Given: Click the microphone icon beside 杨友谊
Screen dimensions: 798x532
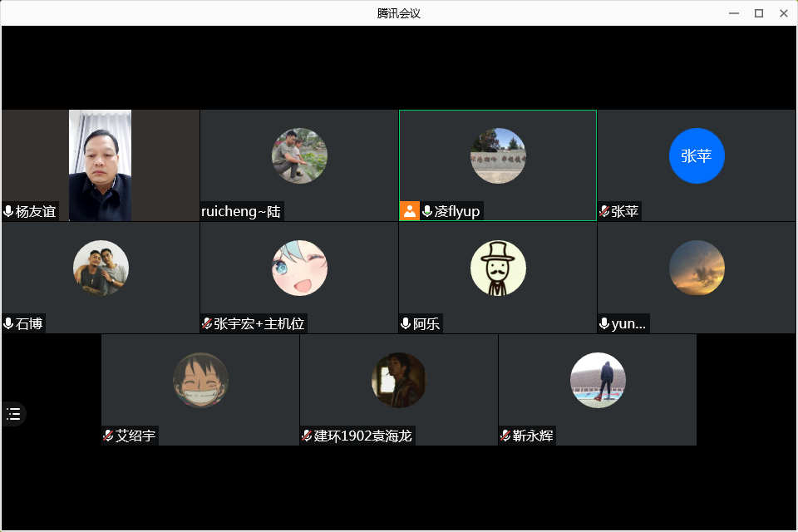Looking at the screenshot, I should point(8,211).
